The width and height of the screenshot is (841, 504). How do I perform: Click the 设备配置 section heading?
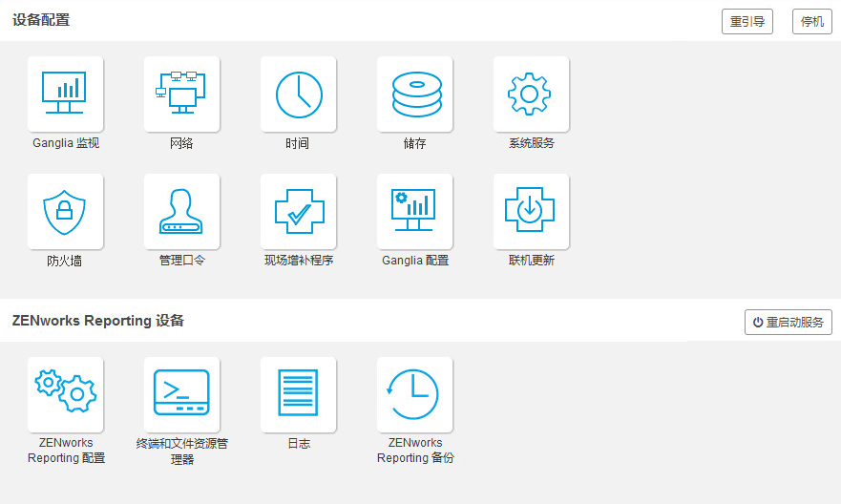coord(41,20)
